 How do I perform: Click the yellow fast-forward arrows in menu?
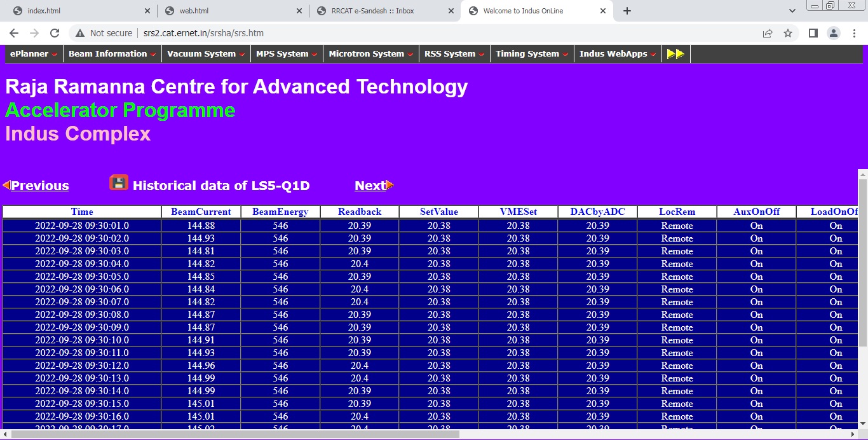point(675,54)
